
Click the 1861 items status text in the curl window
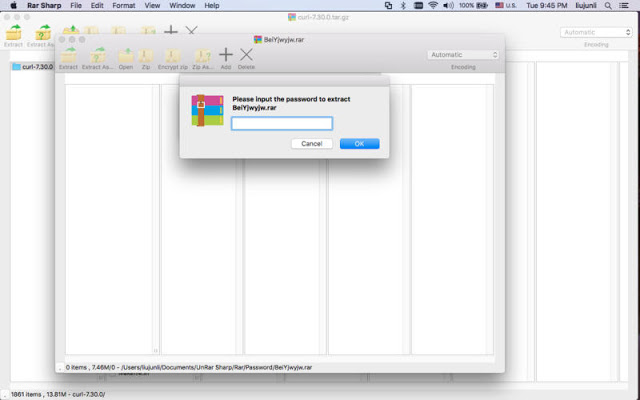click(x=58, y=394)
